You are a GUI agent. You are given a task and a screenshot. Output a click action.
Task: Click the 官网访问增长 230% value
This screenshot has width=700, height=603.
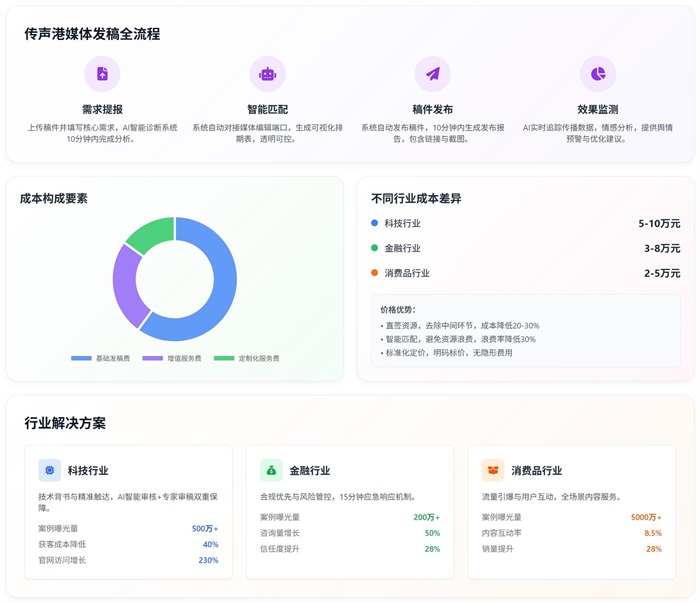point(208,560)
